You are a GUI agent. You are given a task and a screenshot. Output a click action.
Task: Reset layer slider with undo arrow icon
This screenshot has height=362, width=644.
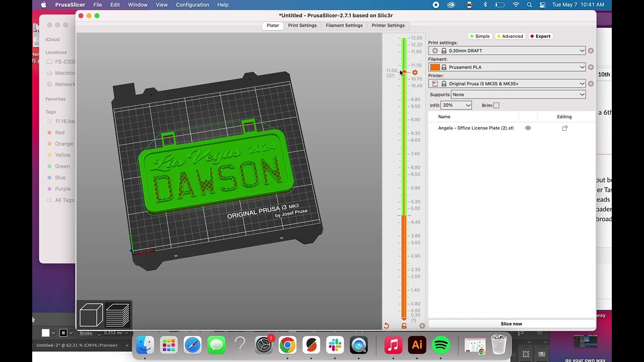pos(386,326)
